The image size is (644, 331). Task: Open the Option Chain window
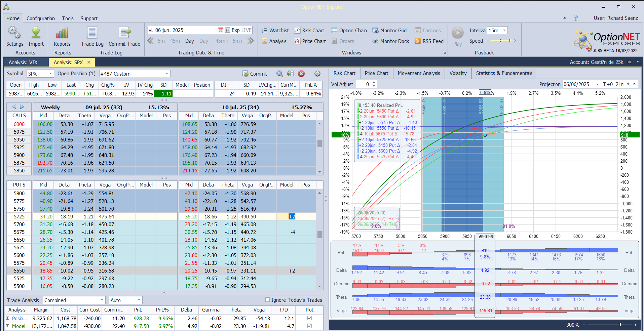[x=349, y=31]
